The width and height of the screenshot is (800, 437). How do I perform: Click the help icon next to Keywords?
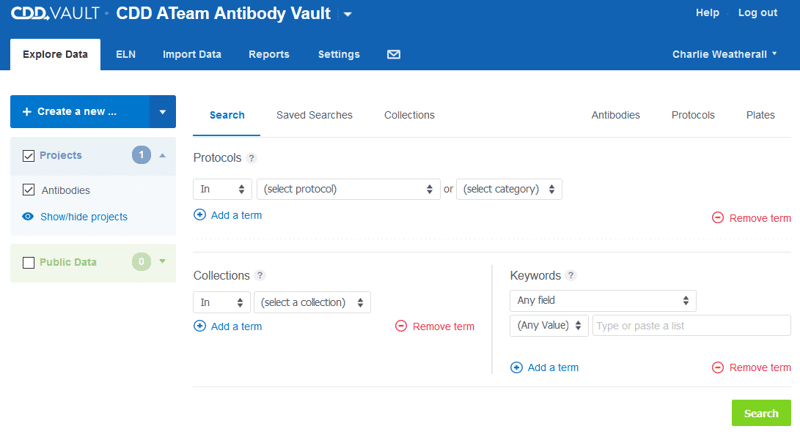tap(571, 275)
